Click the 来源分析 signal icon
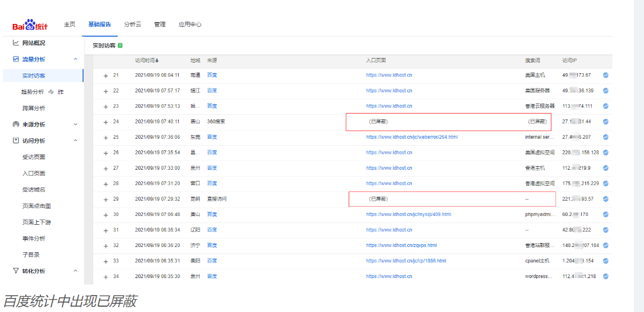 coord(16,125)
